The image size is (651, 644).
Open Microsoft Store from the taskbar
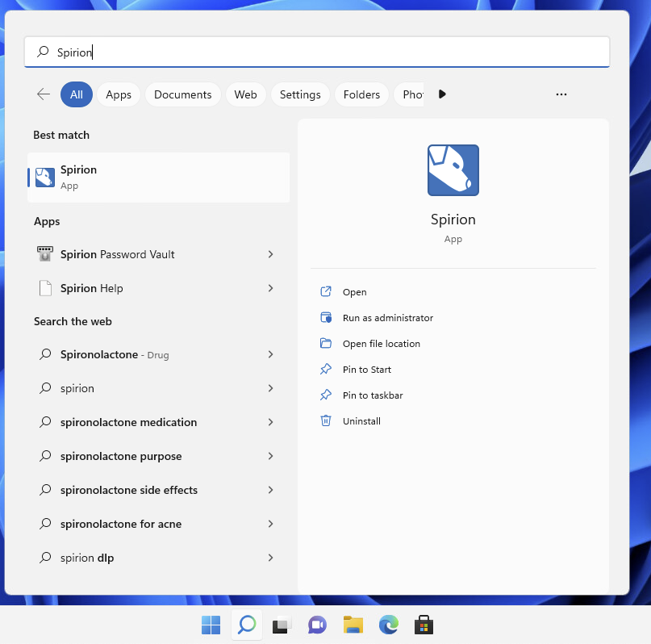point(424,625)
